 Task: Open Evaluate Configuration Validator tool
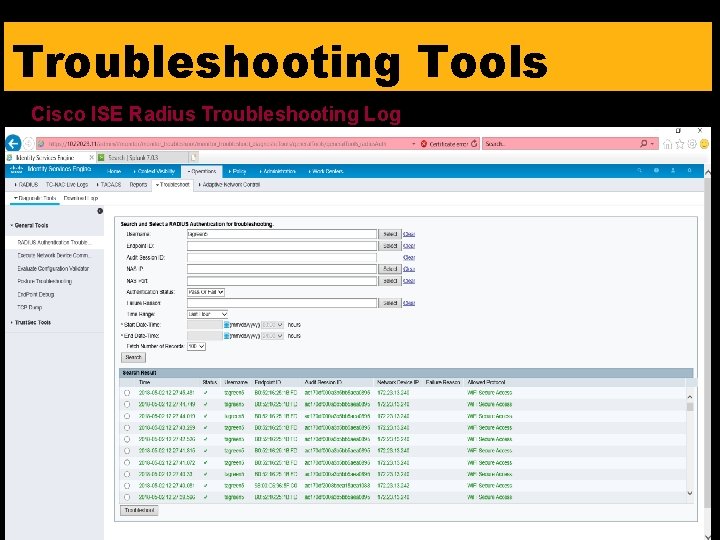(53, 268)
